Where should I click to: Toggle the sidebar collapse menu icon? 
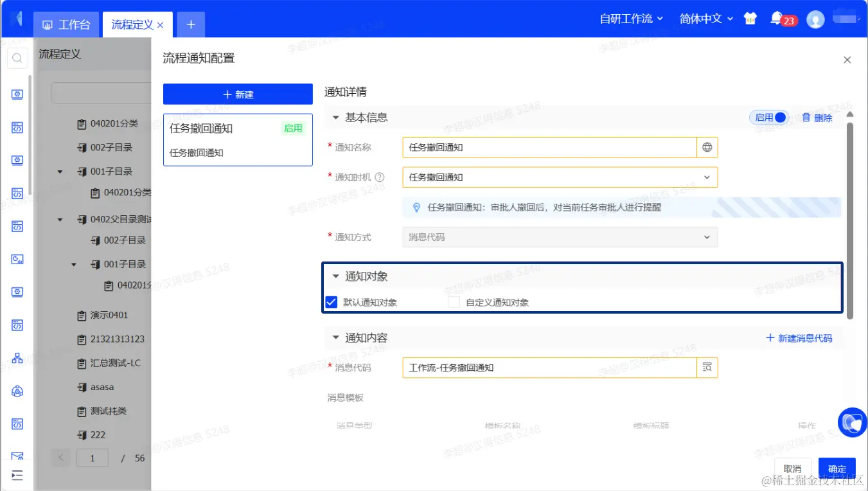(x=17, y=475)
